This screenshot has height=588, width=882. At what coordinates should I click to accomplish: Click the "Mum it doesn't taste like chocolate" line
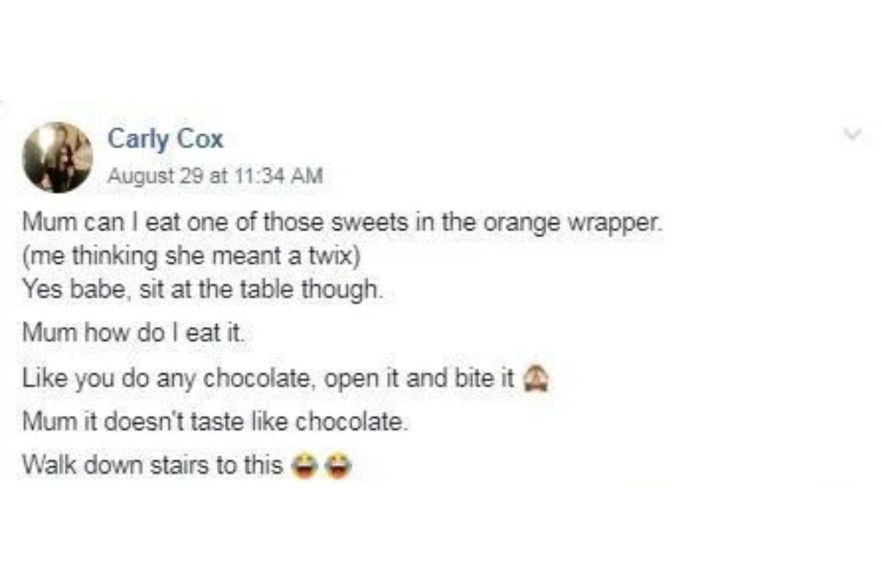tap(215, 423)
